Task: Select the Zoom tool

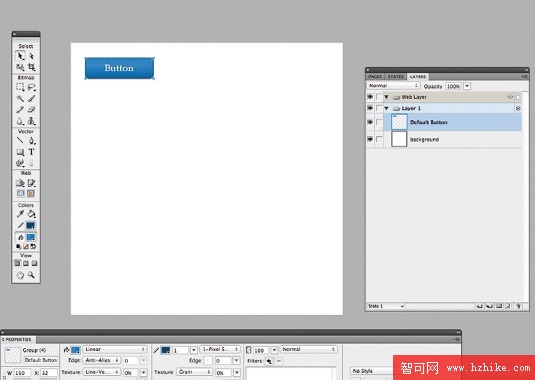Action: 31,275
